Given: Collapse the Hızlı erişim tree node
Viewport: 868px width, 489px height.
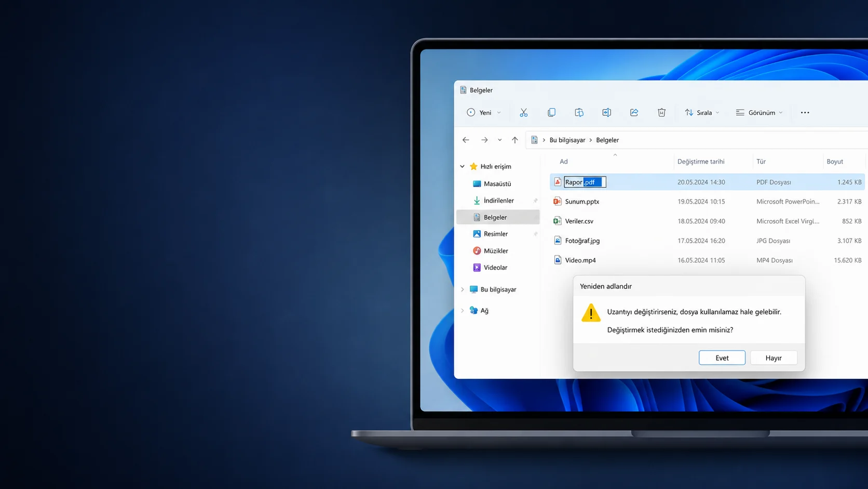Looking at the screenshot, I should pos(462,166).
